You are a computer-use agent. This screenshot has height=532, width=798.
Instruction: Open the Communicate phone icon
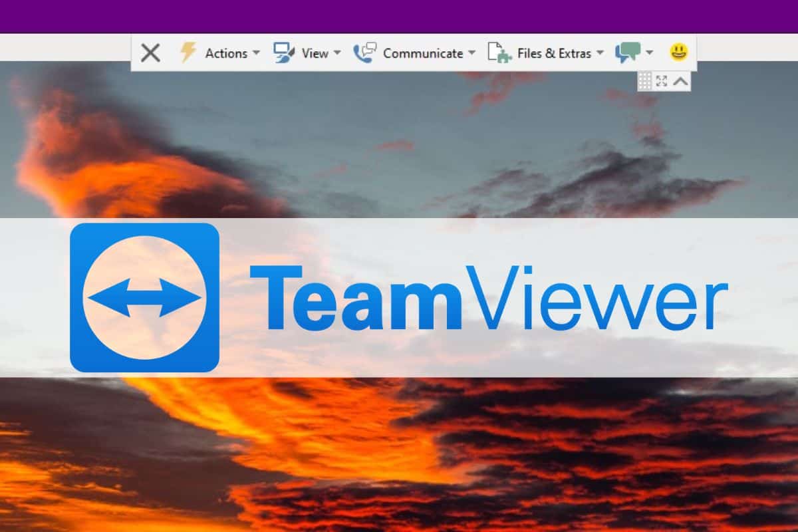click(365, 51)
